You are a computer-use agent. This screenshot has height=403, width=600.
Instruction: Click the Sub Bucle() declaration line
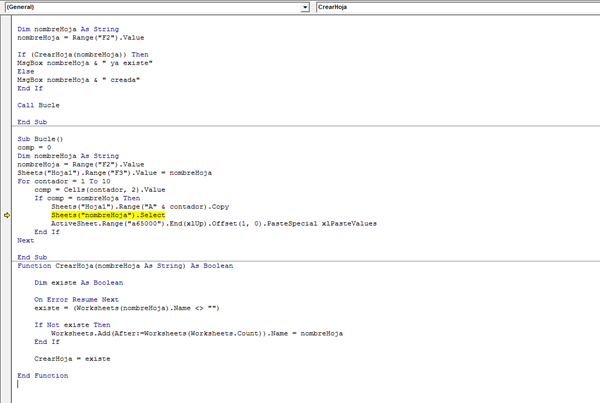pyautogui.click(x=40, y=138)
